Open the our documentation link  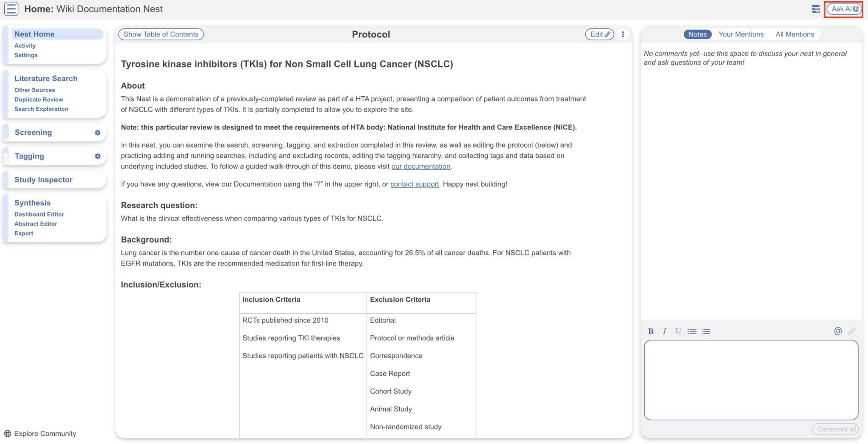420,166
